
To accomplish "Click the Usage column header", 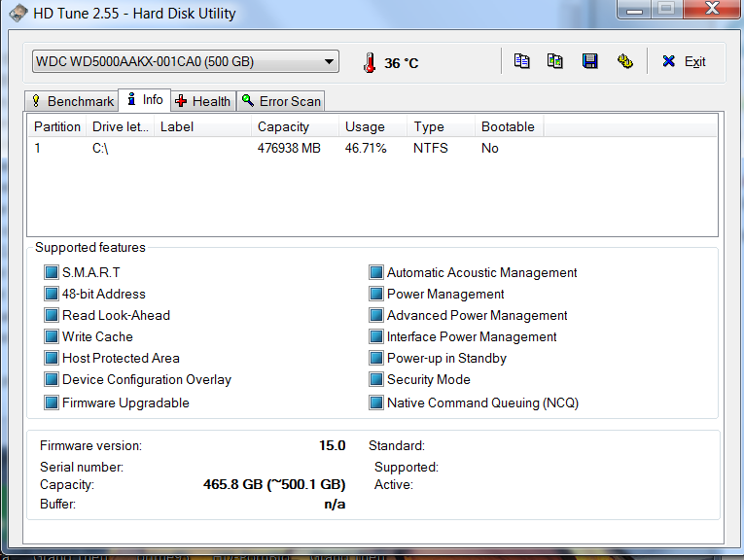I will point(365,127).
